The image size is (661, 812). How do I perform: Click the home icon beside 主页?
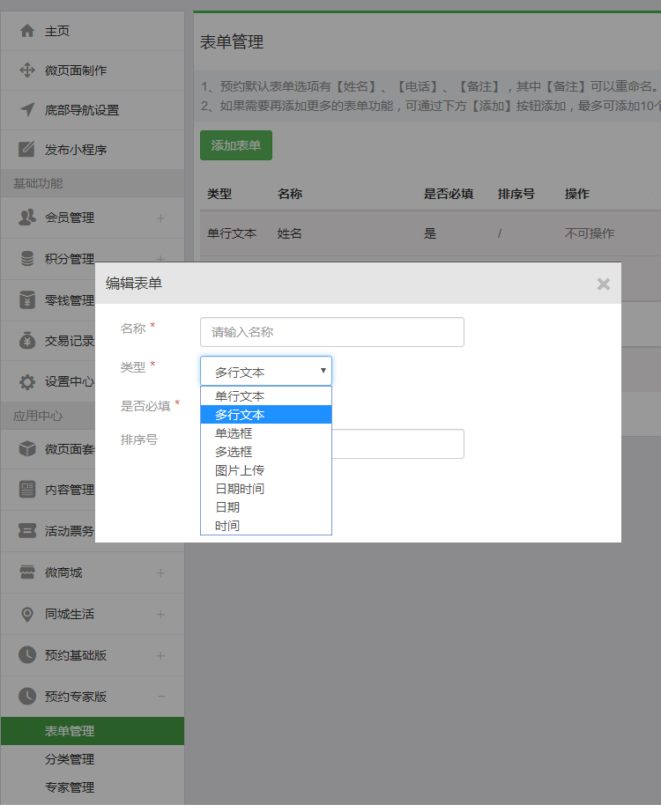tap(27, 31)
